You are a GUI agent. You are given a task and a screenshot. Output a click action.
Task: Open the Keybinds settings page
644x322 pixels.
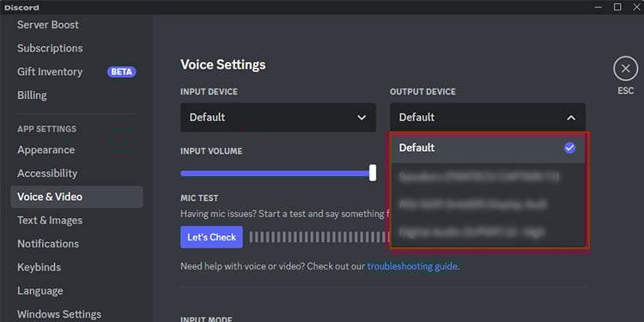(x=39, y=267)
